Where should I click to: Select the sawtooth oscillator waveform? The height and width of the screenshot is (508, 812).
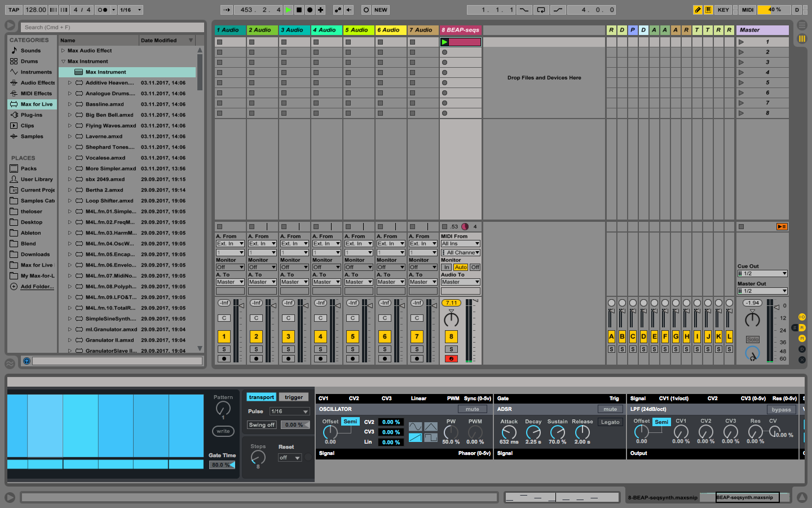416,437
